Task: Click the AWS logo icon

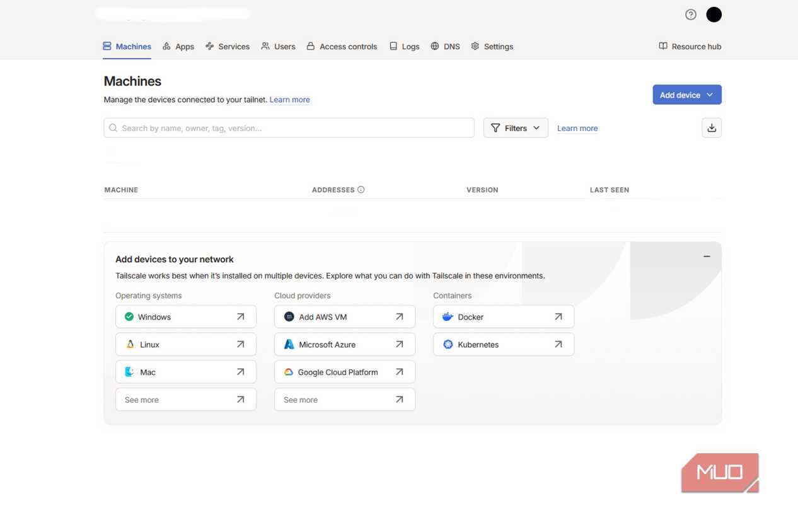Action: pyautogui.click(x=289, y=316)
